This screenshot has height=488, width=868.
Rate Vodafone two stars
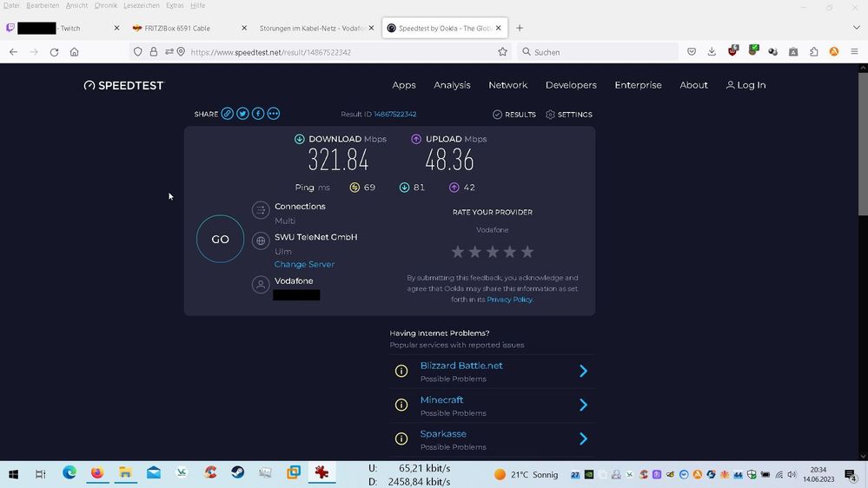(x=475, y=252)
